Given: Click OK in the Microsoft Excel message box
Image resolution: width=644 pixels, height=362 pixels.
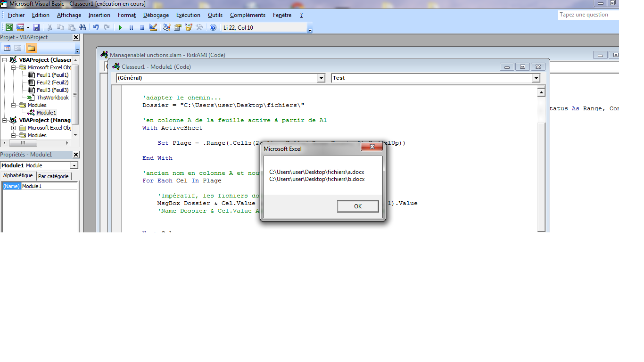Looking at the screenshot, I should click(358, 206).
